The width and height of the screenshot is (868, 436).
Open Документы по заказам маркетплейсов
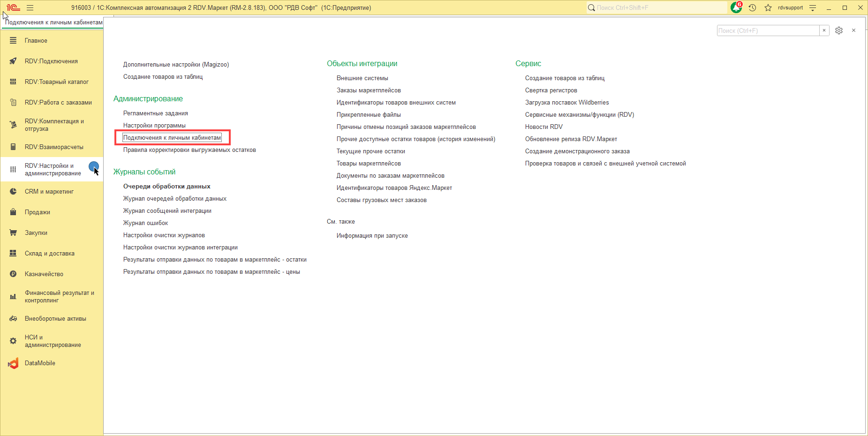click(391, 176)
